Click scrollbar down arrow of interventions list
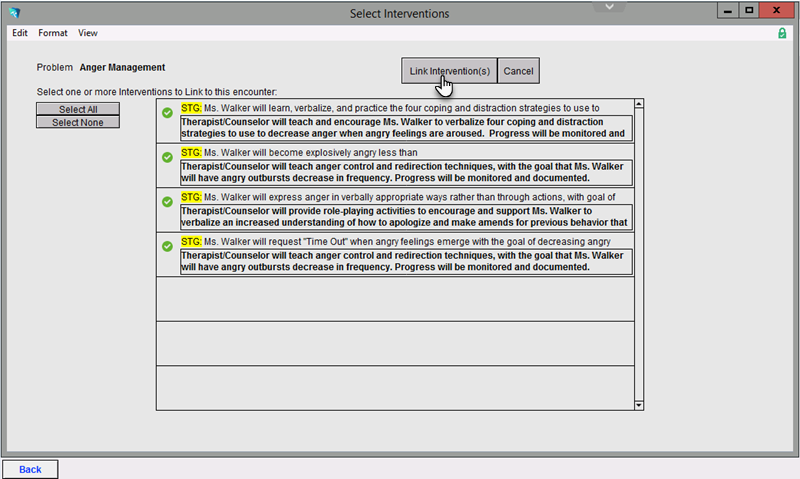The height and width of the screenshot is (479, 800). 639,406
